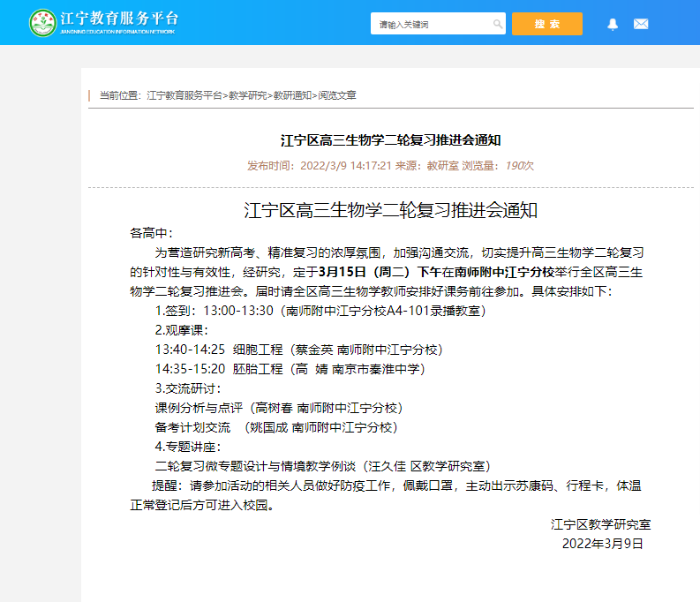Click the large heading inside the article body
This screenshot has width=700, height=602.
pyautogui.click(x=391, y=210)
